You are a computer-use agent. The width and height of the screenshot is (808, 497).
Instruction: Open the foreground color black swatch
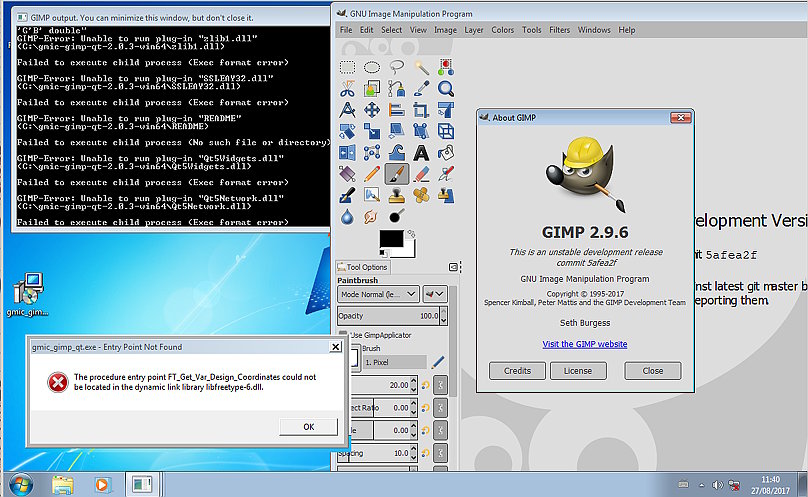click(x=391, y=239)
